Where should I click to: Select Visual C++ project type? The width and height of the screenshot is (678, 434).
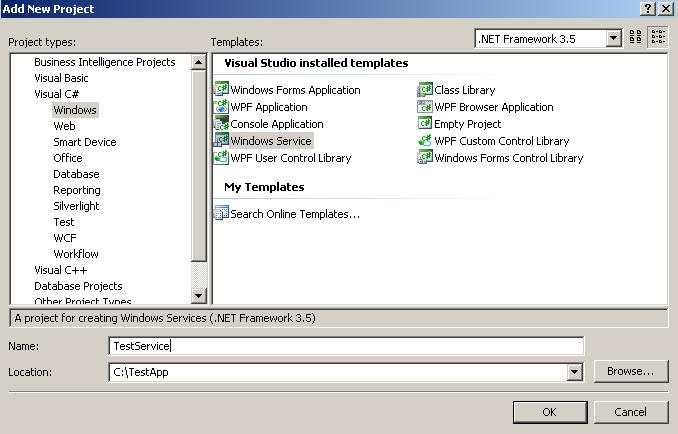(x=61, y=270)
